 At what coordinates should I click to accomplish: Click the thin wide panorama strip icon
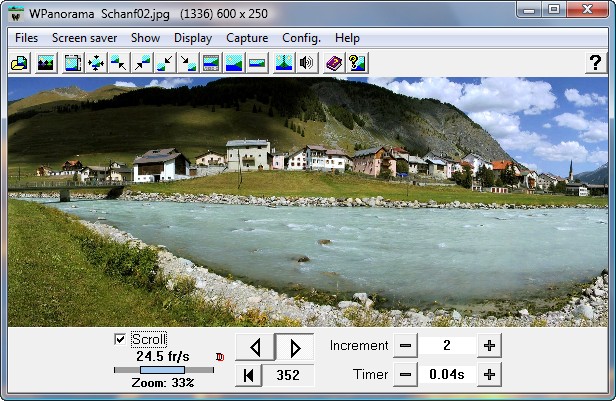(x=257, y=63)
